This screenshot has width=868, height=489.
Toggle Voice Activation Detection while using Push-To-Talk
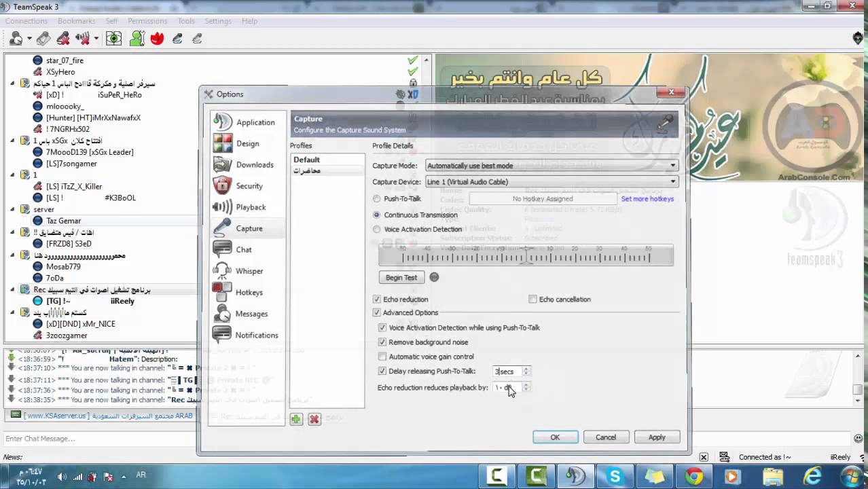pos(382,327)
